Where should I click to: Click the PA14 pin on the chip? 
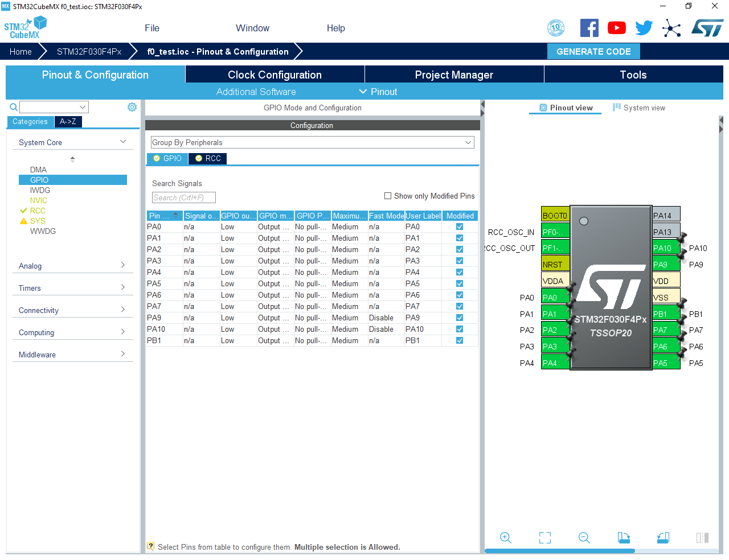click(x=666, y=215)
